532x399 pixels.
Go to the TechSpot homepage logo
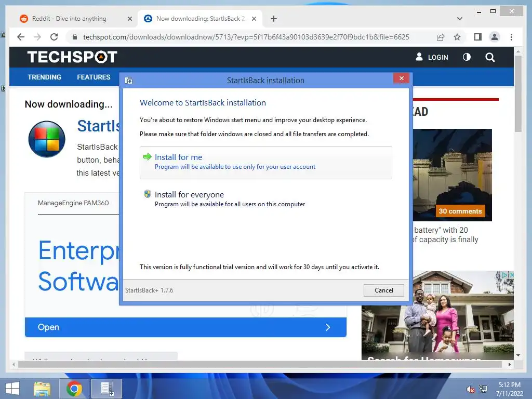(72, 57)
